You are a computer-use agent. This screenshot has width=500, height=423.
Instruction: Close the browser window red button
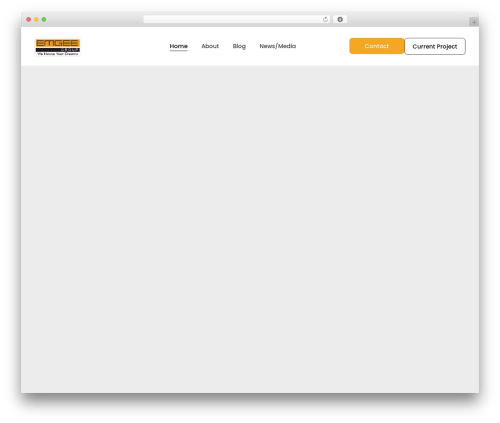(29, 19)
